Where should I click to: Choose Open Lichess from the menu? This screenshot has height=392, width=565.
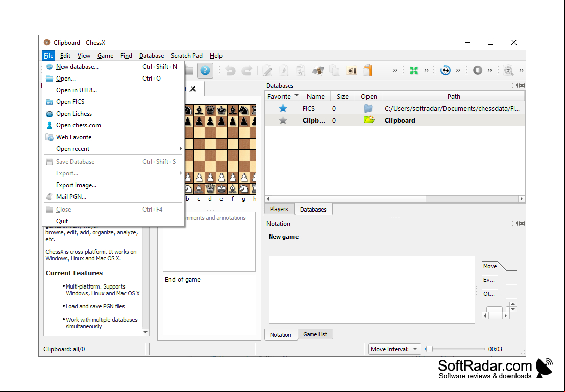(114, 113)
